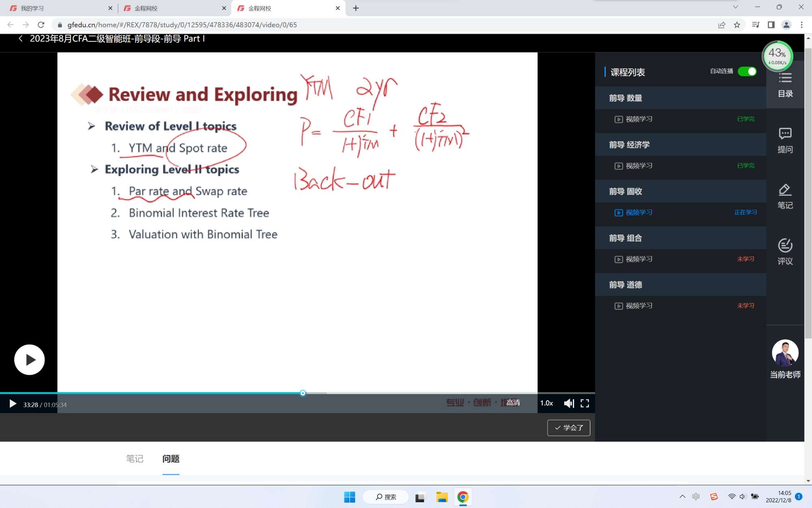Open Chrome from the Windows taskbar
This screenshot has width=812, height=508.
coord(463,497)
